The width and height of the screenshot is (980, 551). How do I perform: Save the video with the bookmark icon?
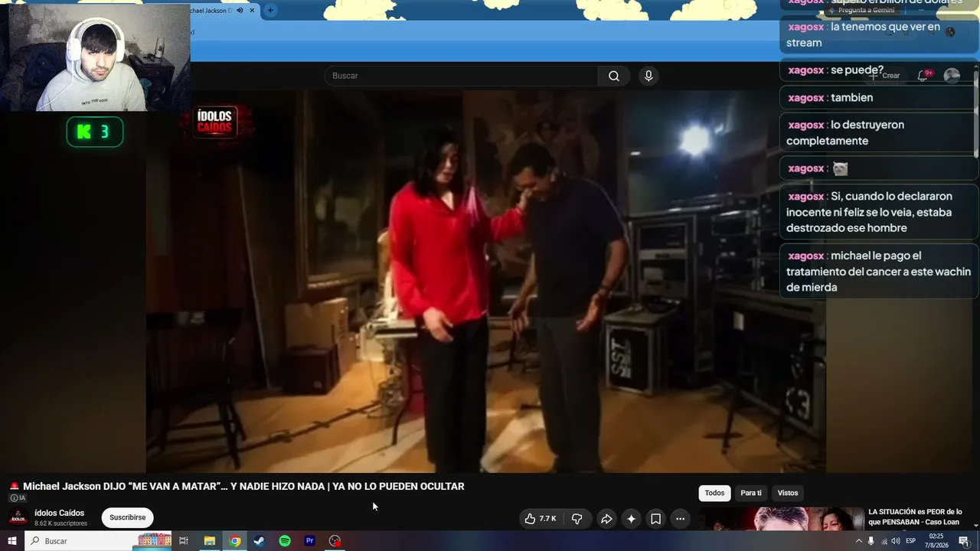(x=656, y=519)
